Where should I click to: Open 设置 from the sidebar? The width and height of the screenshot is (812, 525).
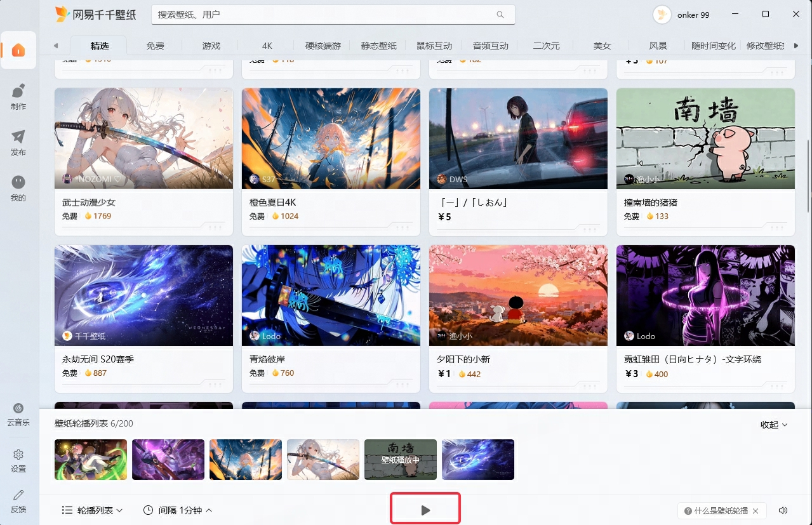18,461
